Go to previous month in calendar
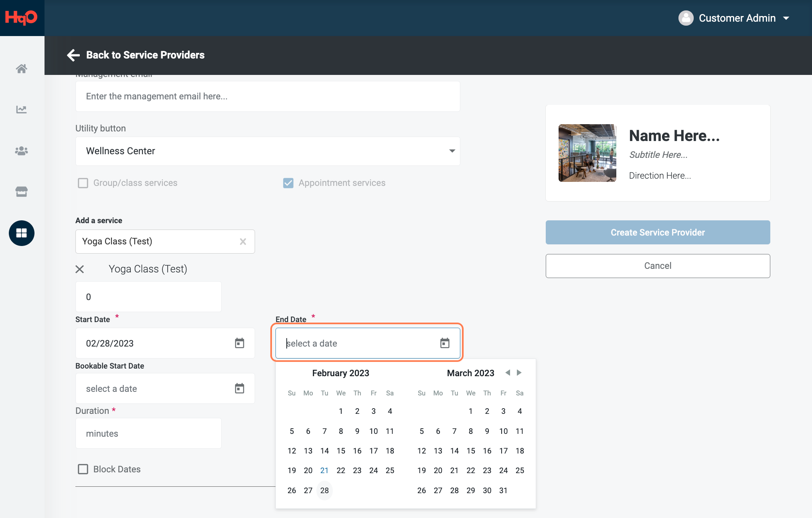Viewport: 812px width, 518px height. point(508,373)
